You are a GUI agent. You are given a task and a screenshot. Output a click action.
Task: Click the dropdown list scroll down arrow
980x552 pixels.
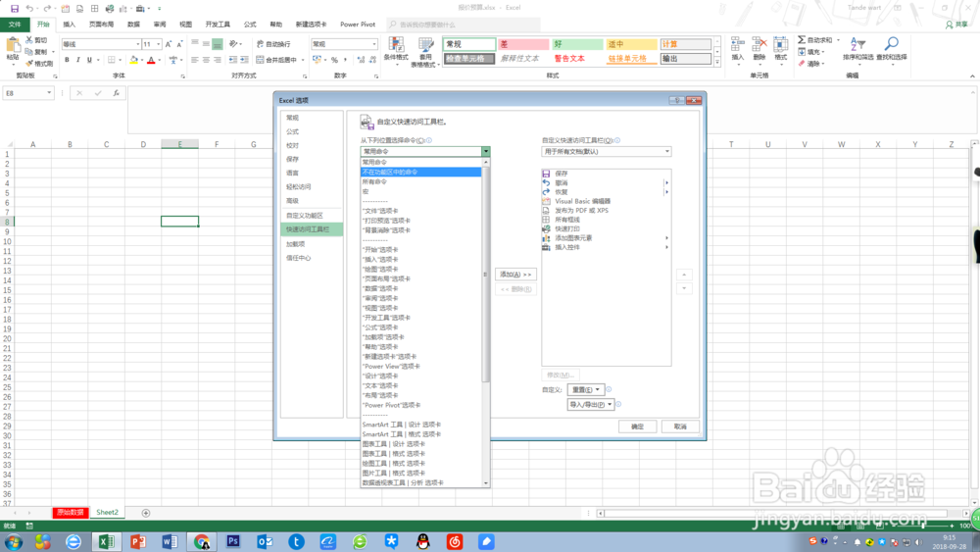pyautogui.click(x=486, y=483)
